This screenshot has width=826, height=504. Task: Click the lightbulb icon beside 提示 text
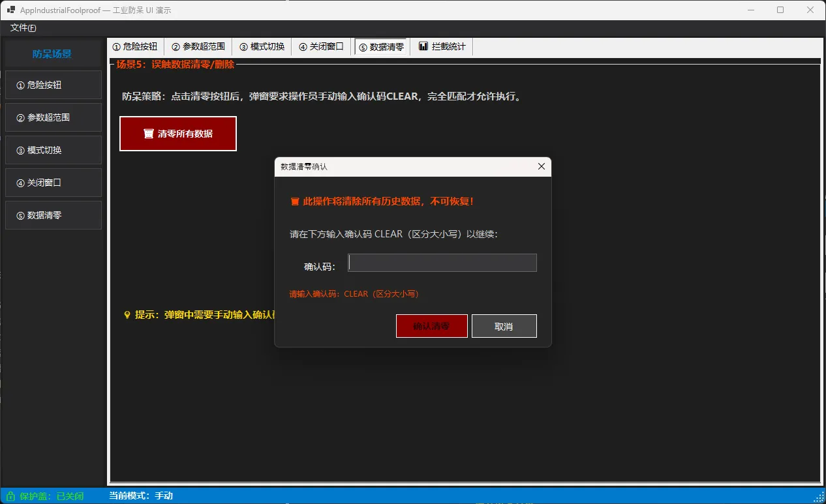pos(127,315)
